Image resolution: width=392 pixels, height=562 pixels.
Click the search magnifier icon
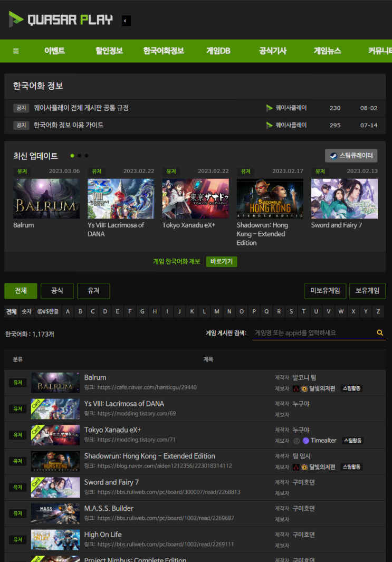point(380,332)
